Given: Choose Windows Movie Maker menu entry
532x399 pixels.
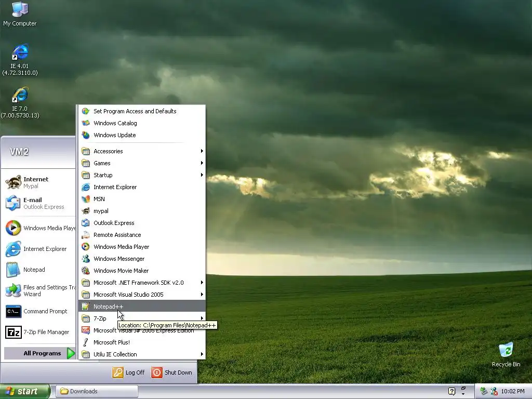Looking at the screenshot, I should pos(142,271).
